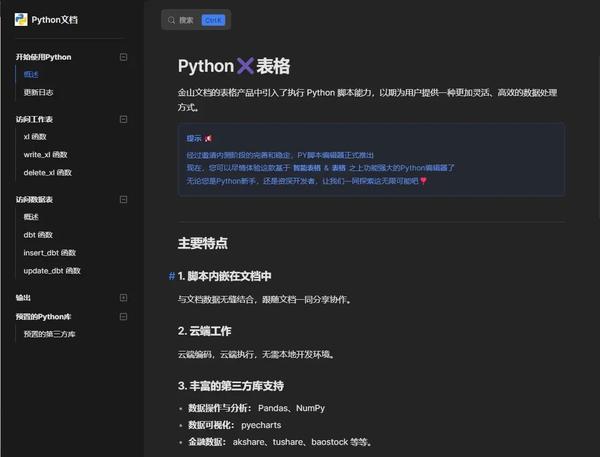
Task: Open the delete_xl 函数 page
Action: click(47, 173)
